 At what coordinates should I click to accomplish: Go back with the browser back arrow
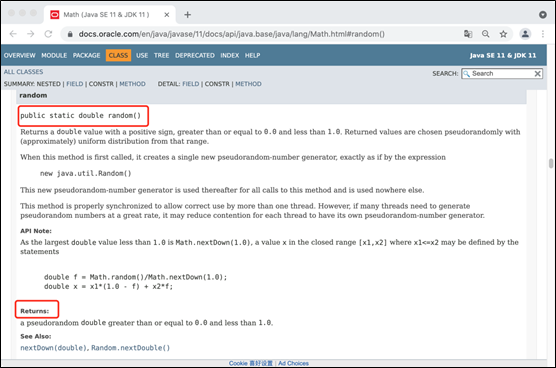click(x=13, y=34)
